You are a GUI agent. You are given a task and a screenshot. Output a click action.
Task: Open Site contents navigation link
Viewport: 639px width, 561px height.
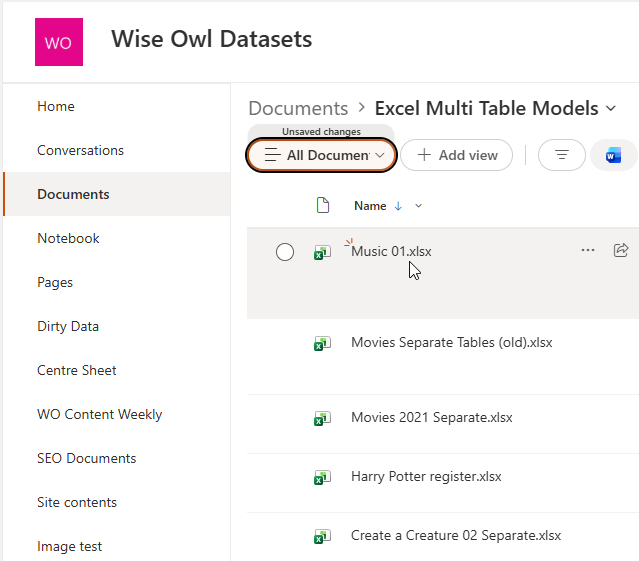click(x=77, y=502)
